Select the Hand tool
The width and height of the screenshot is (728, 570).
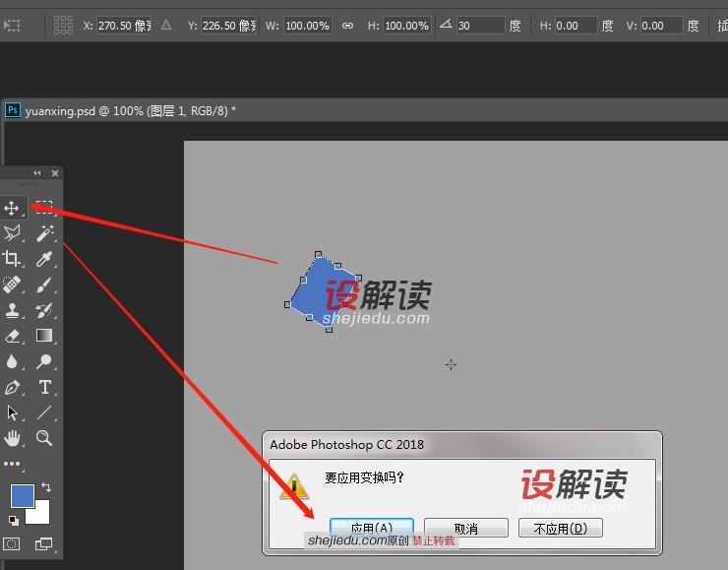[12, 438]
